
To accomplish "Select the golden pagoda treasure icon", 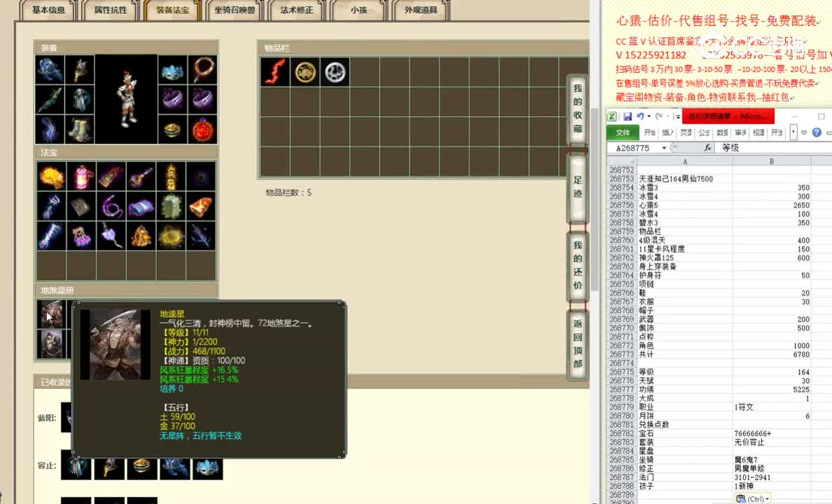I will 171,176.
